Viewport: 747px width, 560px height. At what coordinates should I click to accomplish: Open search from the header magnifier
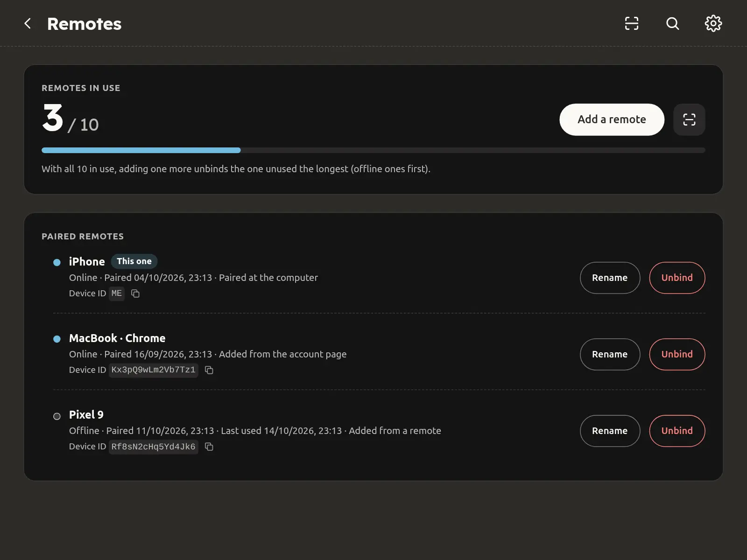pyautogui.click(x=672, y=23)
